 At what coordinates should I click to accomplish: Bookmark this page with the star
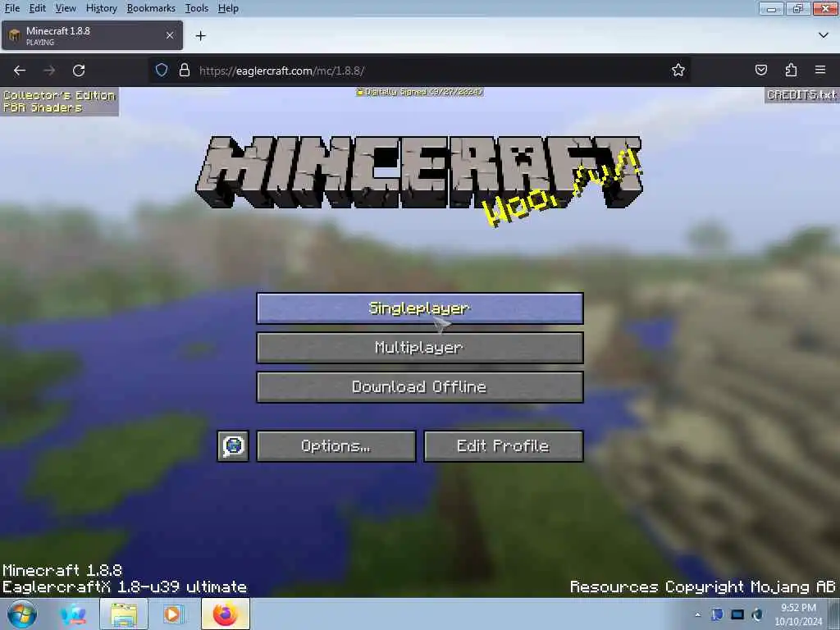[x=678, y=71]
